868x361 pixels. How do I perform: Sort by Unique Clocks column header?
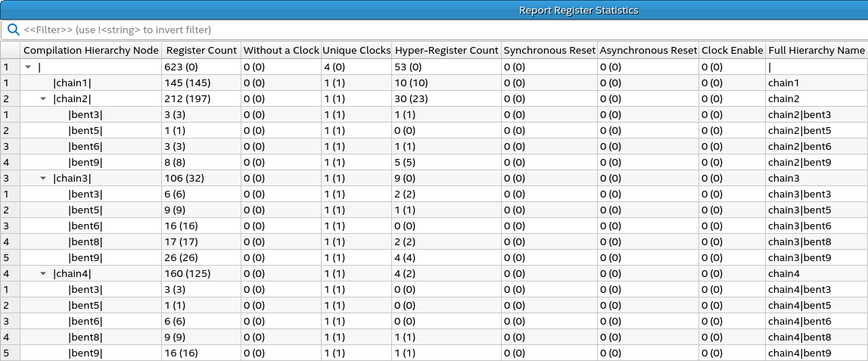click(x=356, y=50)
